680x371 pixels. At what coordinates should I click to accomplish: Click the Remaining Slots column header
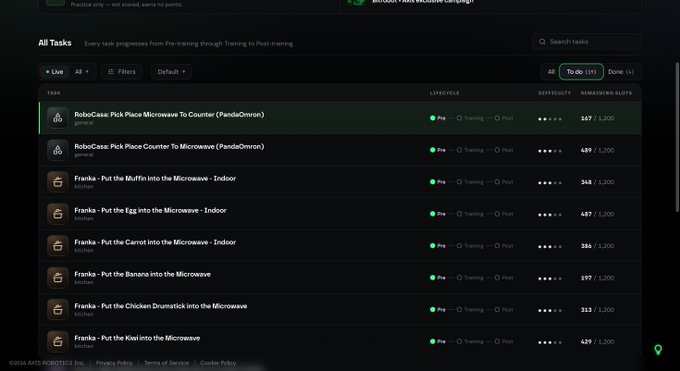606,93
